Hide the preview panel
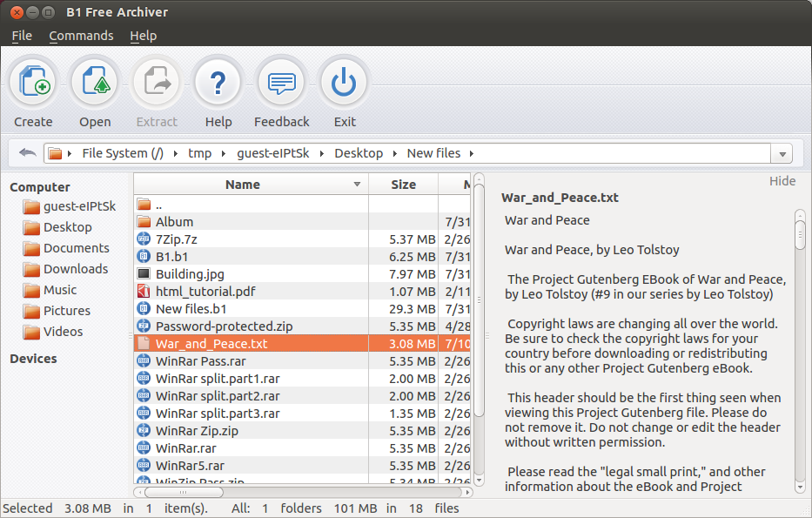The height and width of the screenshot is (518, 812). point(782,181)
